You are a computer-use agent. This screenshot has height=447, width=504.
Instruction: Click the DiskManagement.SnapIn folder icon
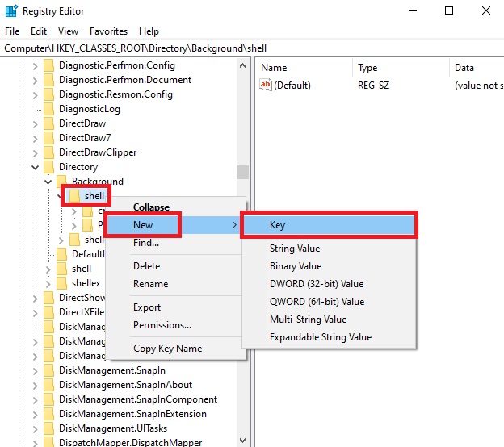[49, 370]
